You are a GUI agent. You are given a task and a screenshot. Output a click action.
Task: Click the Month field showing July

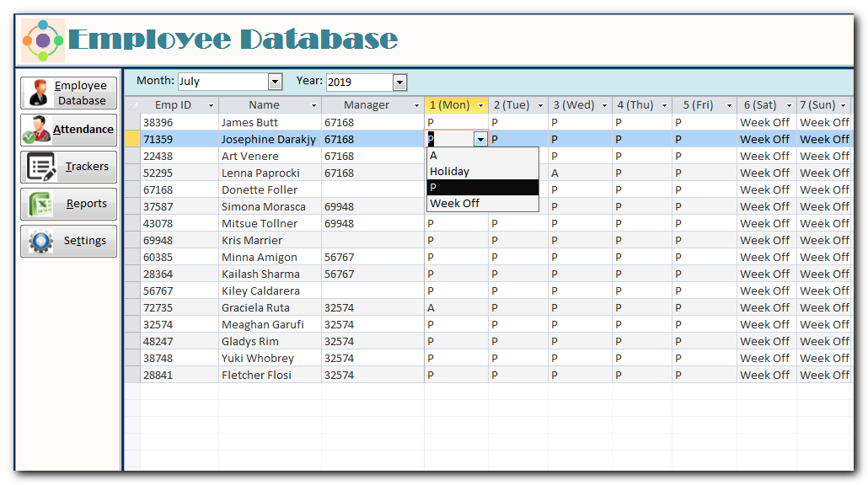(x=223, y=82)
